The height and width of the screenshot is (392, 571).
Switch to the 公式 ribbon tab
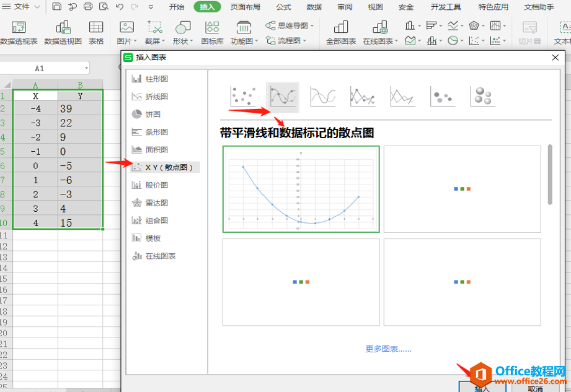click(x=284, y=7)
